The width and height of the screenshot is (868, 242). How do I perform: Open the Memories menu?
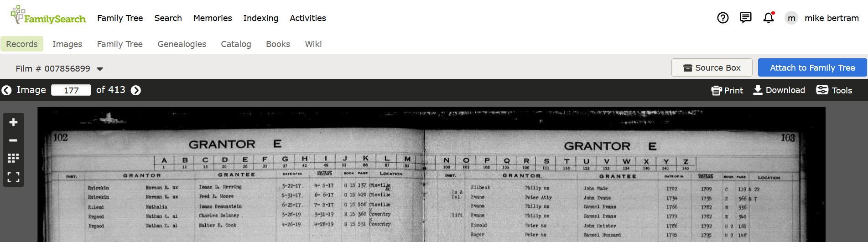[x=213, y=18]
